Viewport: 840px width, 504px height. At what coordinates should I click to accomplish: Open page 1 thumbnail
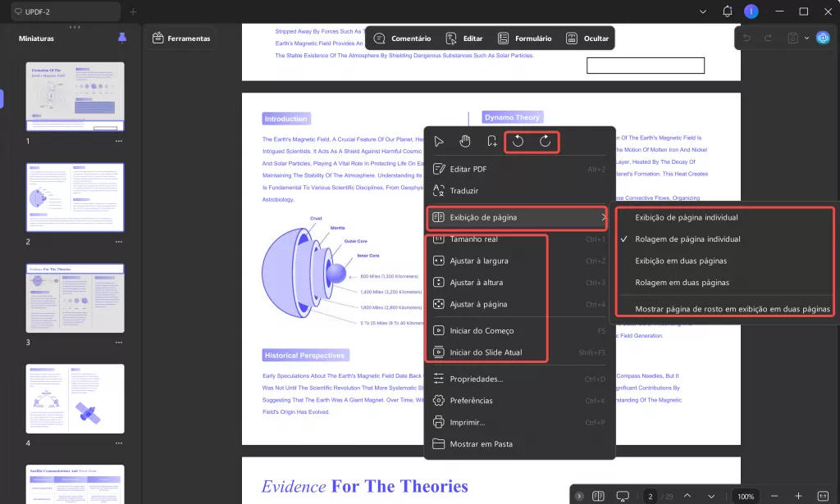click(x=75, y=97)
